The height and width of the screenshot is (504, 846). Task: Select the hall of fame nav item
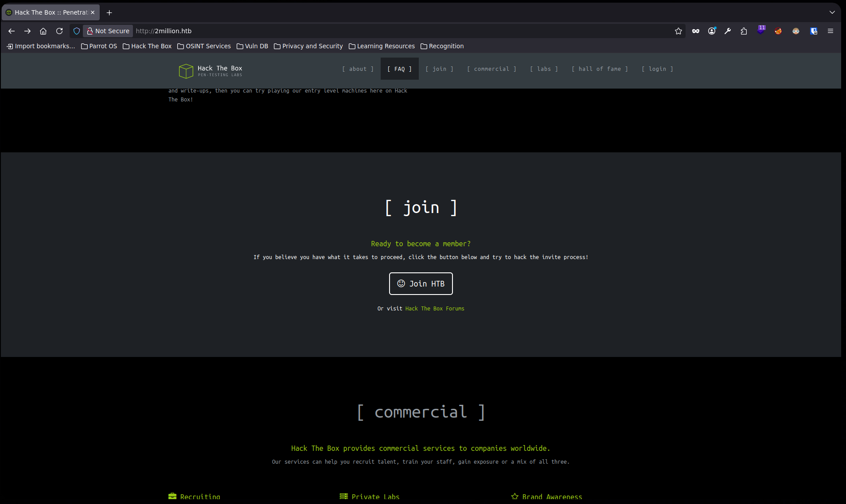click(600, 69)
